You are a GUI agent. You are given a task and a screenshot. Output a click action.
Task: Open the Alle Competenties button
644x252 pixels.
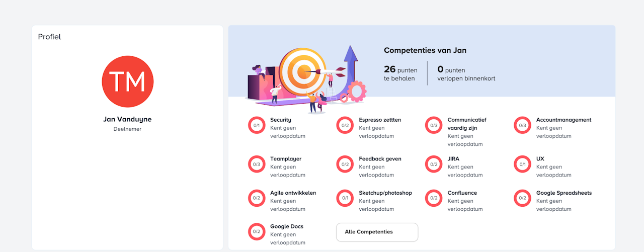(377, 232)
